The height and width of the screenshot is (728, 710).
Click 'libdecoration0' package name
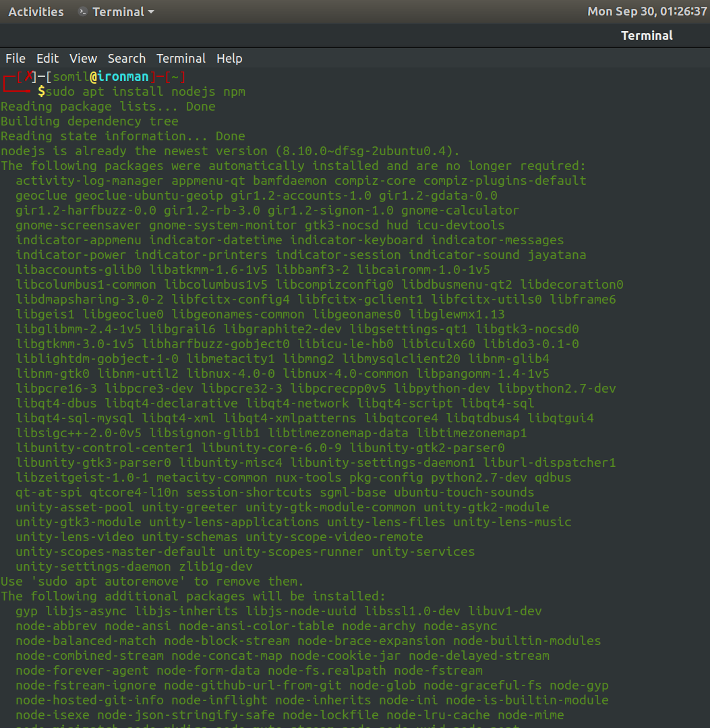pos(572,285)
